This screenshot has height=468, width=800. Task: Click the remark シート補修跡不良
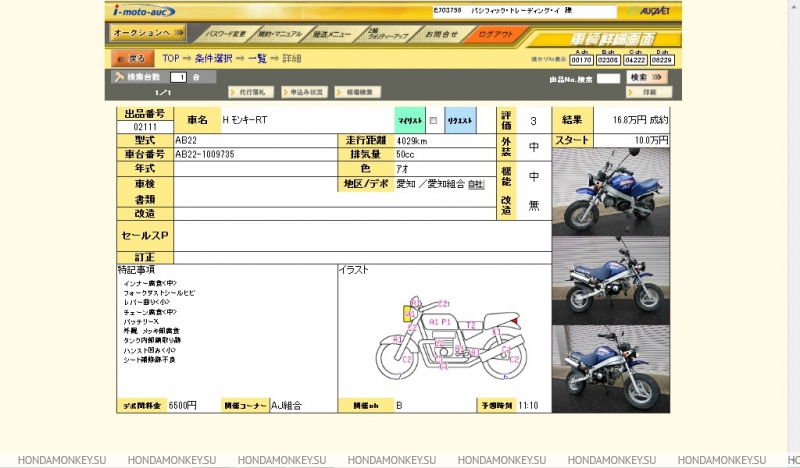(x=149, y=360)
